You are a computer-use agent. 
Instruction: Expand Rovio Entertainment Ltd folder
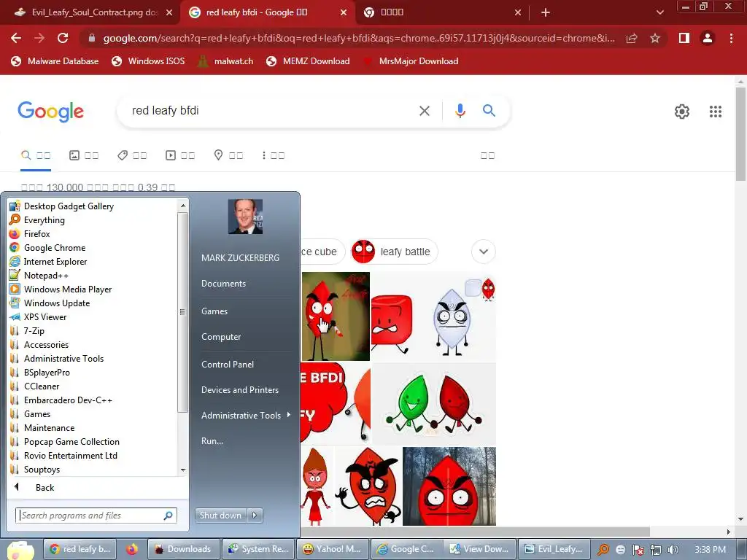coord(71,455)
